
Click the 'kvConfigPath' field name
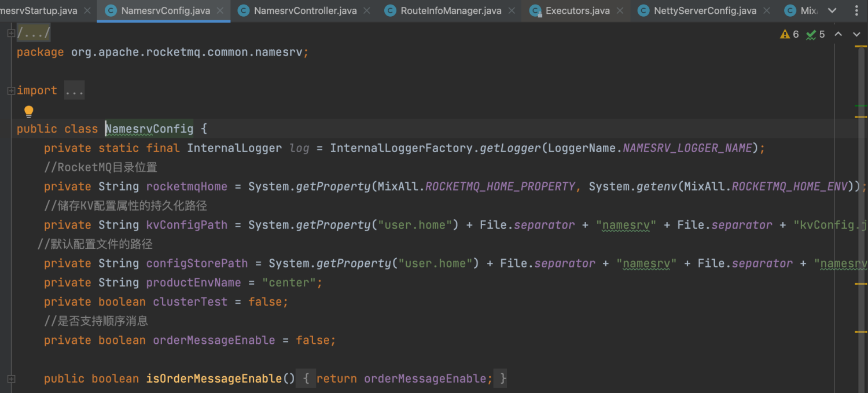pyautogui.click(x=187, y=225)
